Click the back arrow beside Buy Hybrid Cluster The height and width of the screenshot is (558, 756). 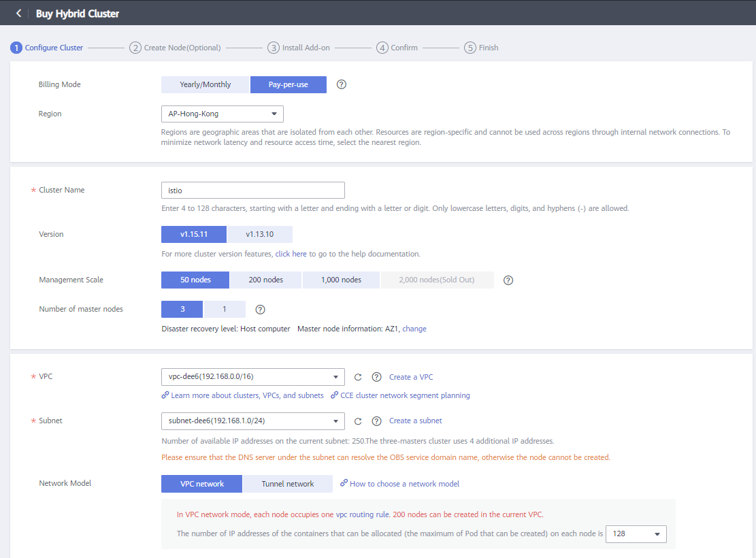point(18,14)
